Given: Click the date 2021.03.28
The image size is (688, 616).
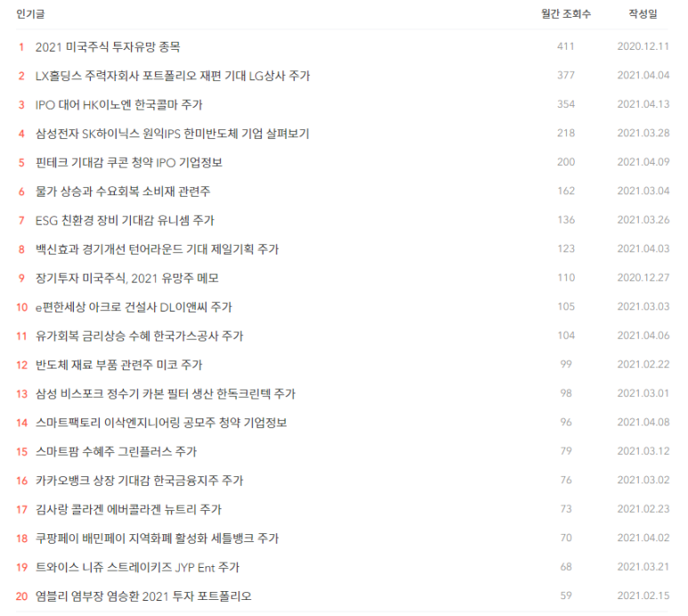Looking at the screenshot, I should 643,134.
